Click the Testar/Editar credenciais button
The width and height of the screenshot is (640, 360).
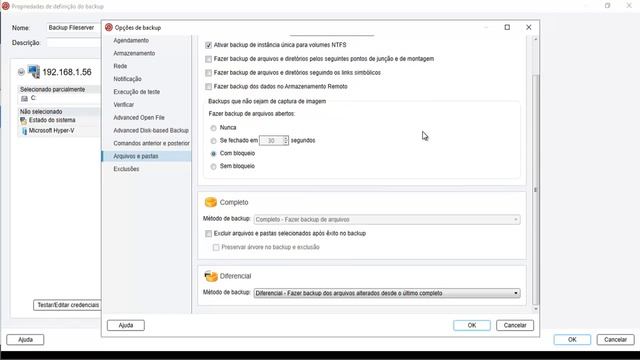[x=67, y=305]
